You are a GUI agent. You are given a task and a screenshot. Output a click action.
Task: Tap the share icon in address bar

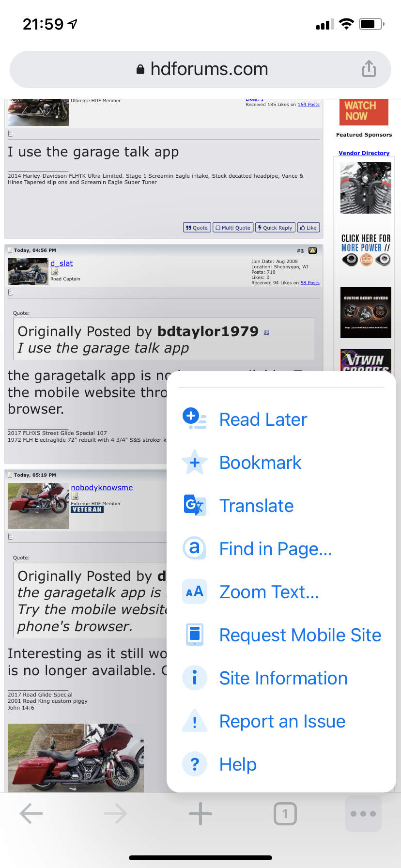[369, 68]
